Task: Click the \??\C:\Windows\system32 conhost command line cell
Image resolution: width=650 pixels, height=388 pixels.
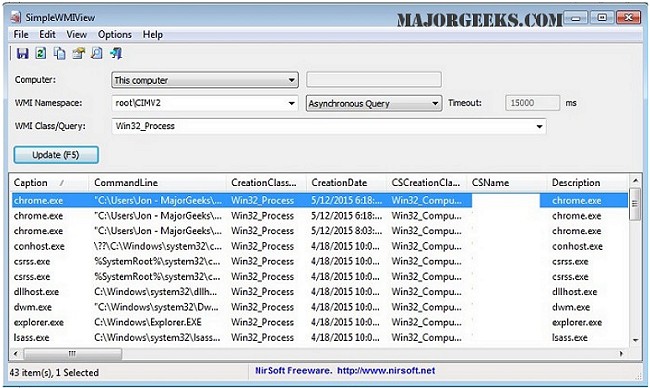Action: coord(157,246)
